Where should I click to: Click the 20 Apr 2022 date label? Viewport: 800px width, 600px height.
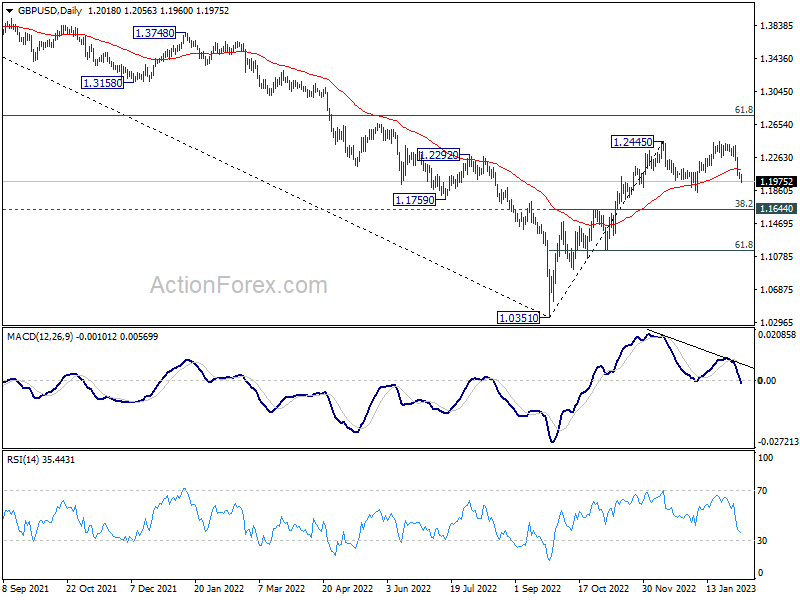coord(346,589)
